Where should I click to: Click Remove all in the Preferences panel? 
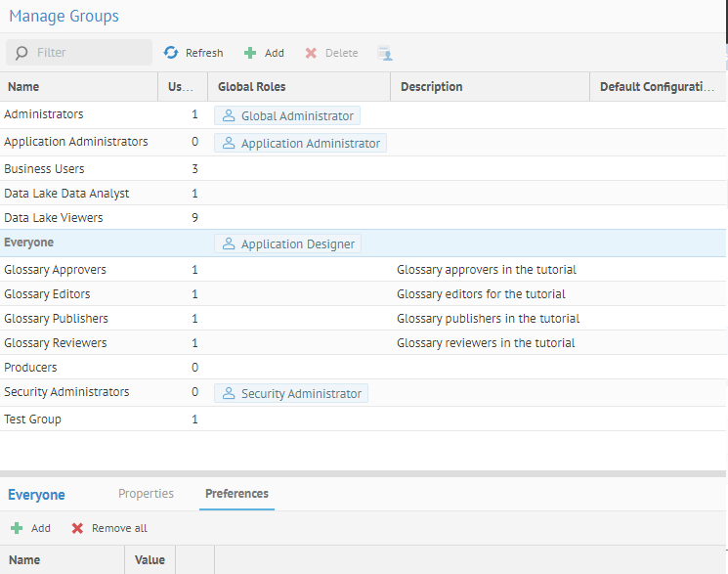pyautogui.click(x=109, y=528)
